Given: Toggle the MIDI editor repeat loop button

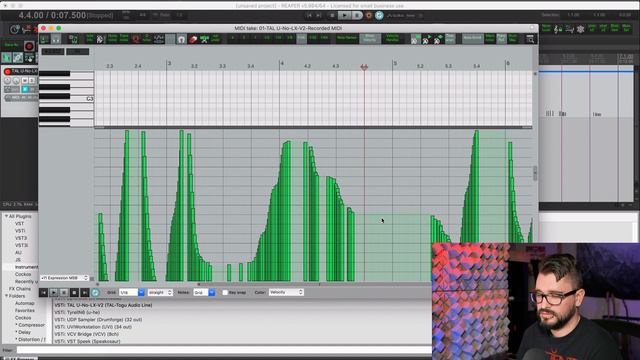Looking at the screenshot, I should pos(95,293).
